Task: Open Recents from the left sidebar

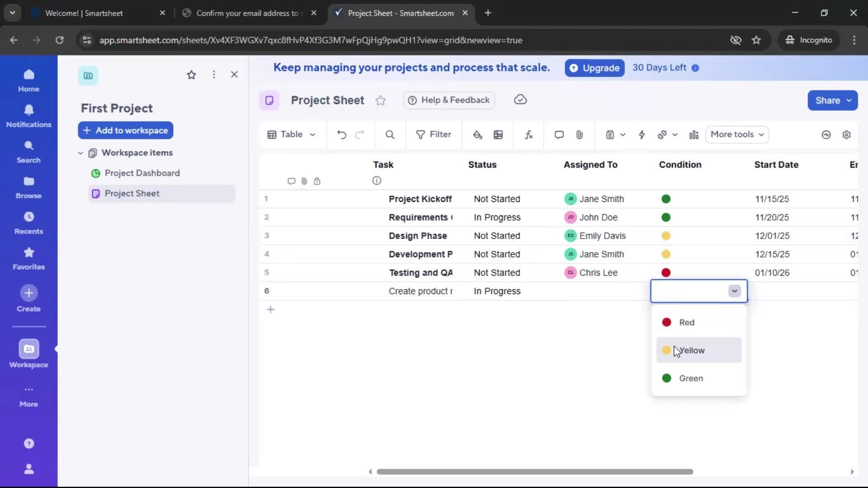Action: 28,222
